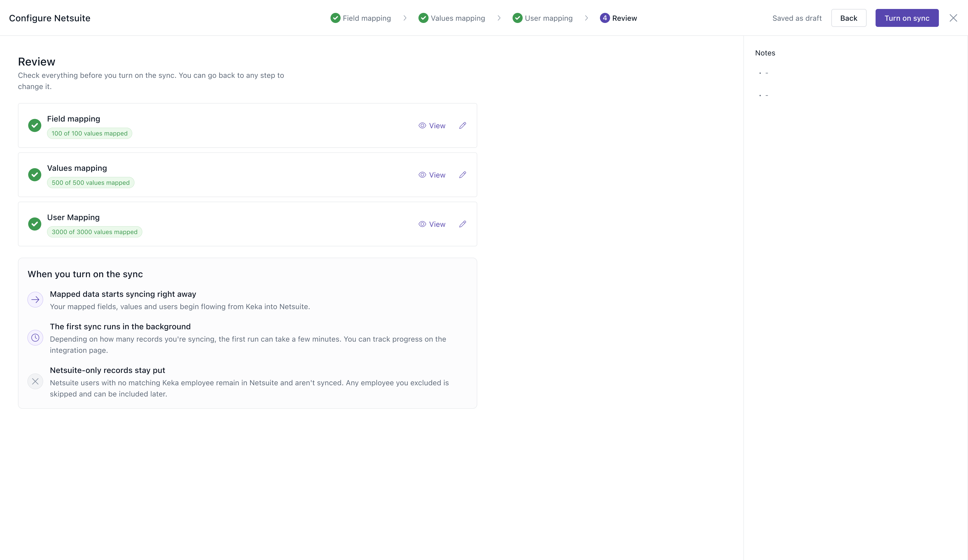968x560 pixels.
Task: Click green checkmark beside Field mapping card
Action: (34, 125)
